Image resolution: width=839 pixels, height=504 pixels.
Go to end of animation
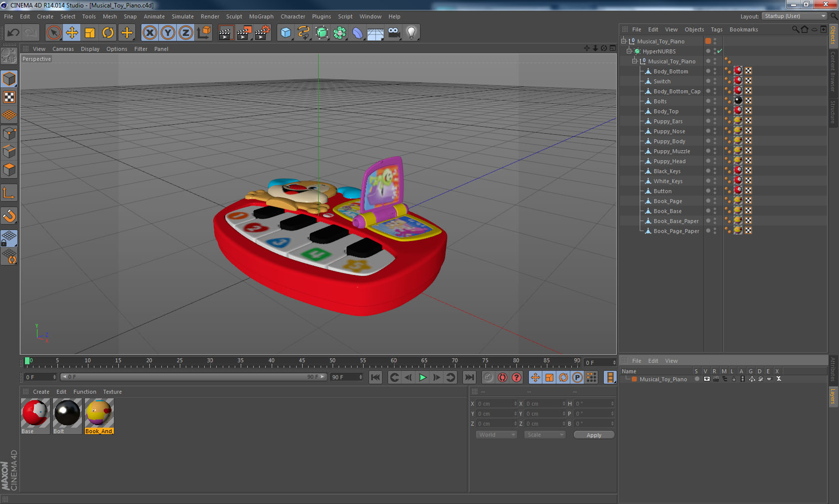click(x=469, y=377)
